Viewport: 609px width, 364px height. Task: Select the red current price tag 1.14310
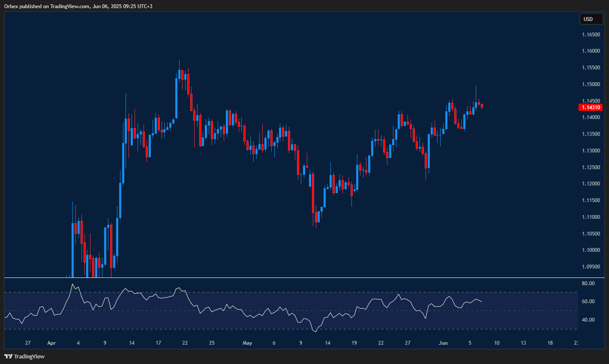click(x=591, y=107)
